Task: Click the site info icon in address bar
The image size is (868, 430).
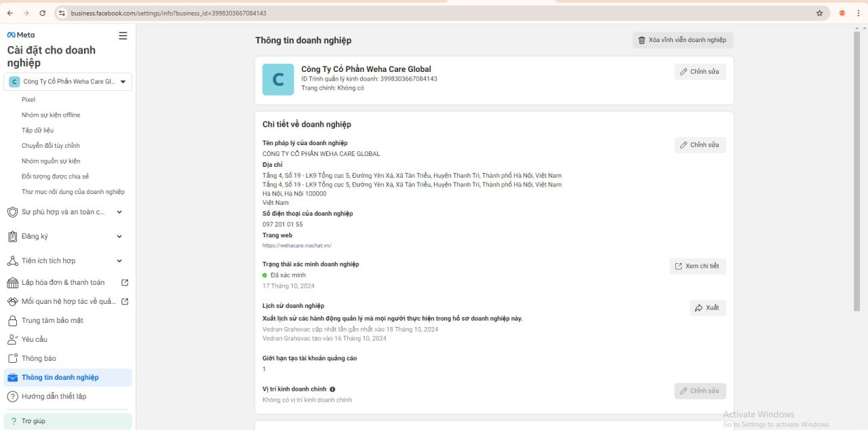Action: coord(62,13)
